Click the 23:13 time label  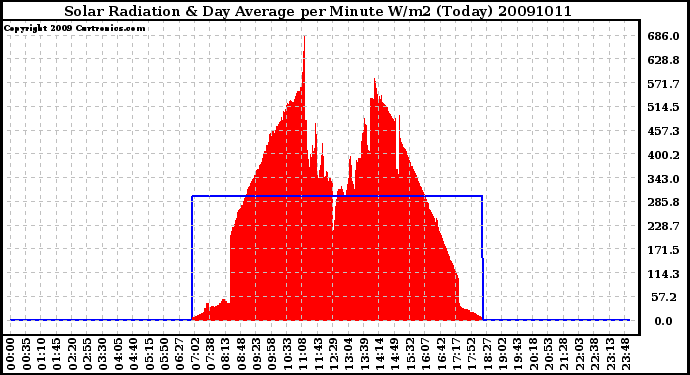point(611,354)
